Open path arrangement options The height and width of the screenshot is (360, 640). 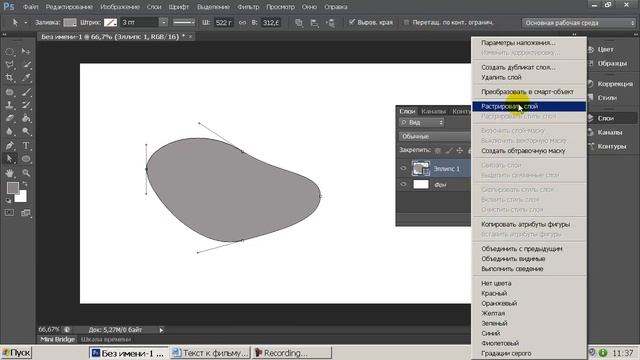coord(330,23)
